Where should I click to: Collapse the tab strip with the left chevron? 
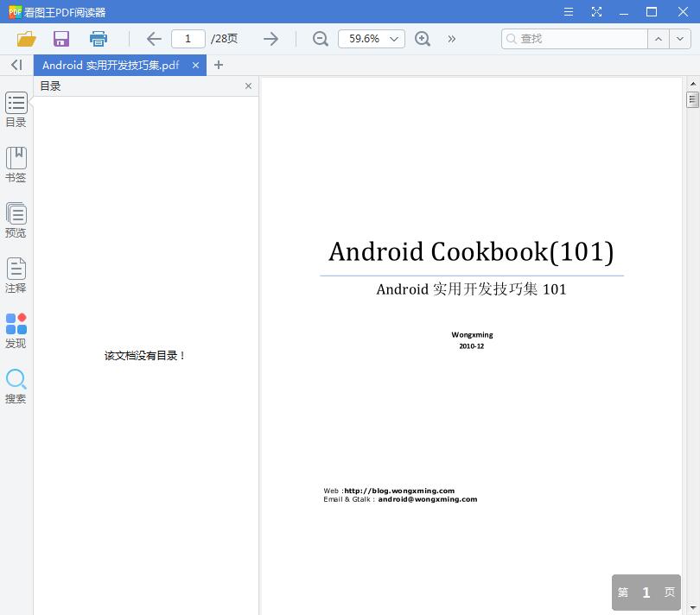pyautogui.click(x=16, y=65)
